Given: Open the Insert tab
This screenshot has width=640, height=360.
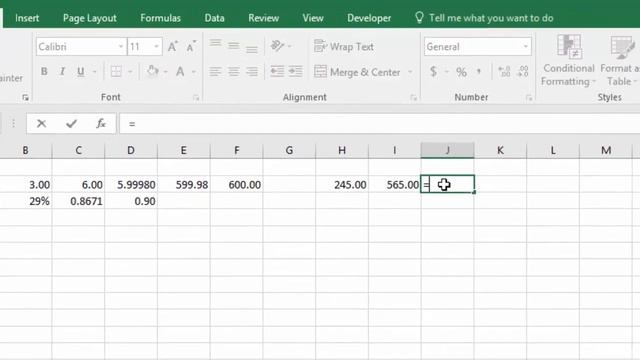Looking at the screenshot, I should point(27,18).
